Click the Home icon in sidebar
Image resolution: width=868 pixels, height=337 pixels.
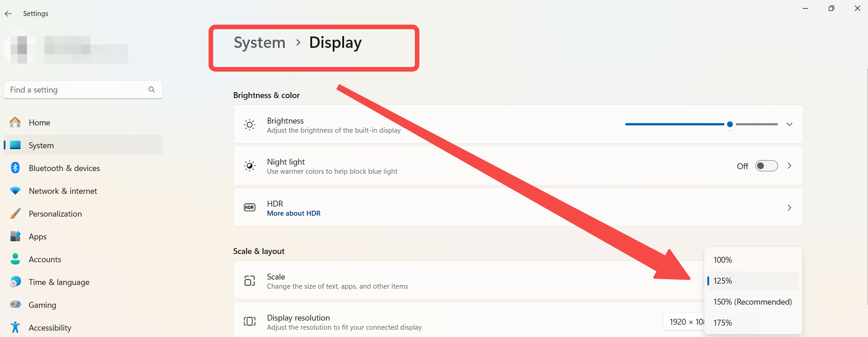[15, 122]
